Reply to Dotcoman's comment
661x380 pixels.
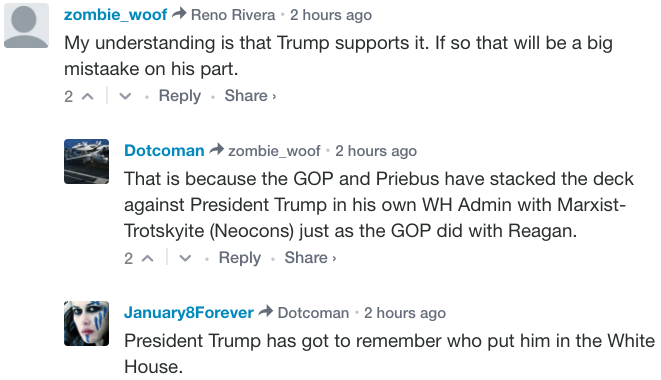coord(239,258)
